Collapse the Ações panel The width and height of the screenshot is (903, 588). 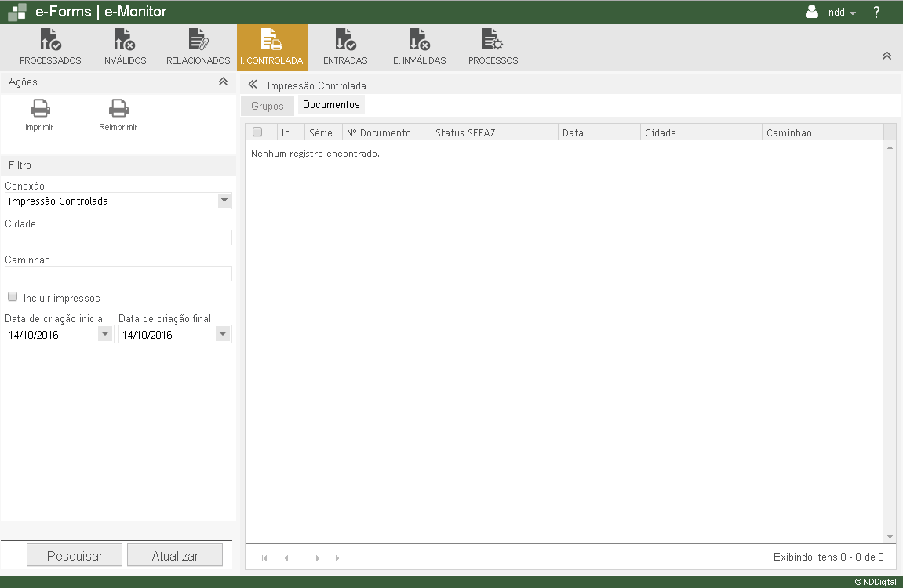(x=223, y=82)
